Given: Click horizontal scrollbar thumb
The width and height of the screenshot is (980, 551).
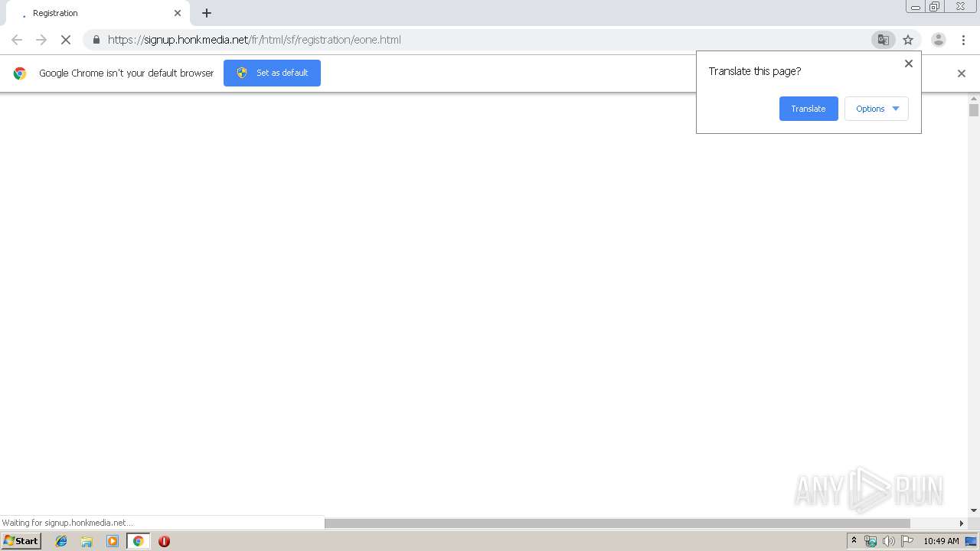Looking at the screenshot, I should pos(617,523).
